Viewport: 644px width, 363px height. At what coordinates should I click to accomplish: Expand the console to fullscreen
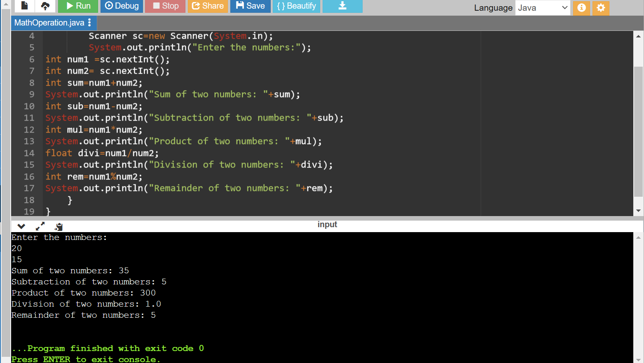pyautogui.click(x=40, y=226)
